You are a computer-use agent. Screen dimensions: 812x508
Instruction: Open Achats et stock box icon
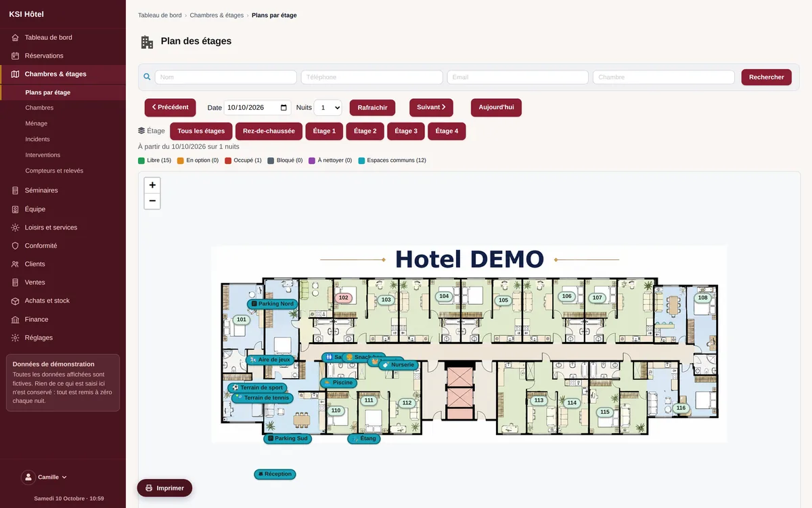(x=15, y=301)
